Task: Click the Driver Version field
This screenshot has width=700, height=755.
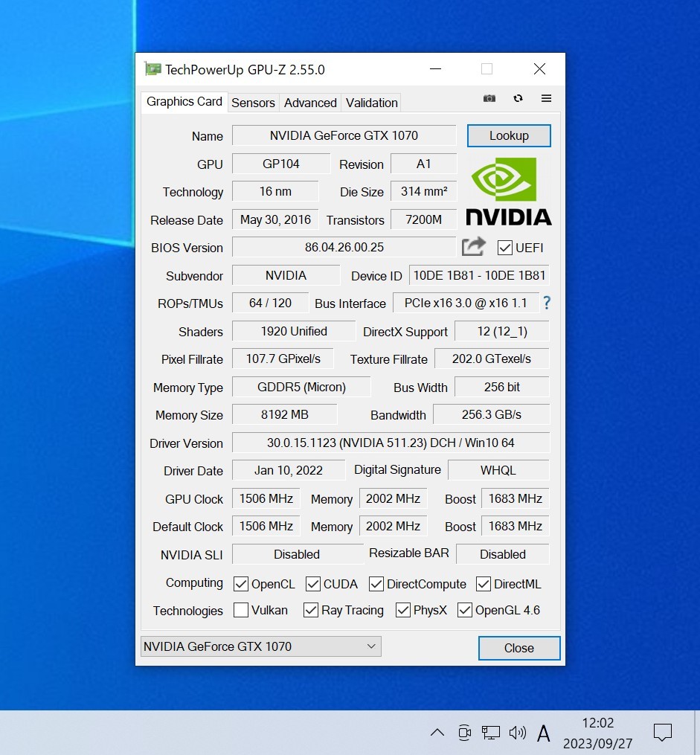Action: pyautogui.click(x=391, y=443)
